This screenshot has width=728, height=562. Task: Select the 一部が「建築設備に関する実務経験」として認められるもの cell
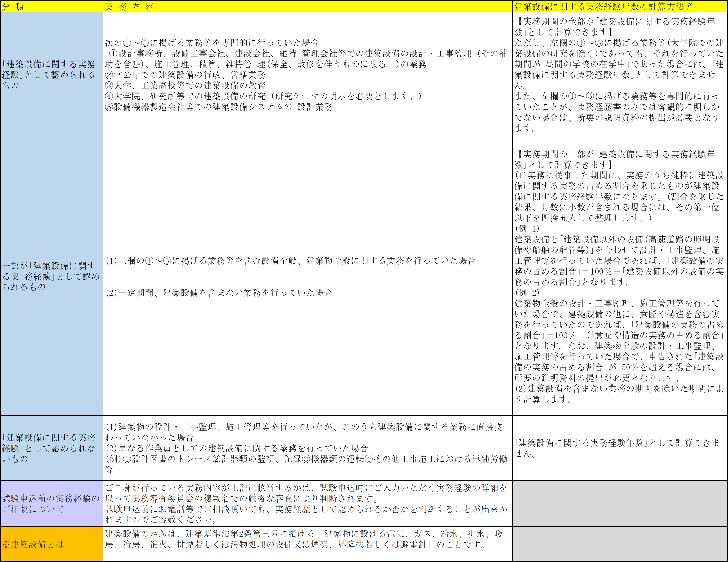coord(51,276)
